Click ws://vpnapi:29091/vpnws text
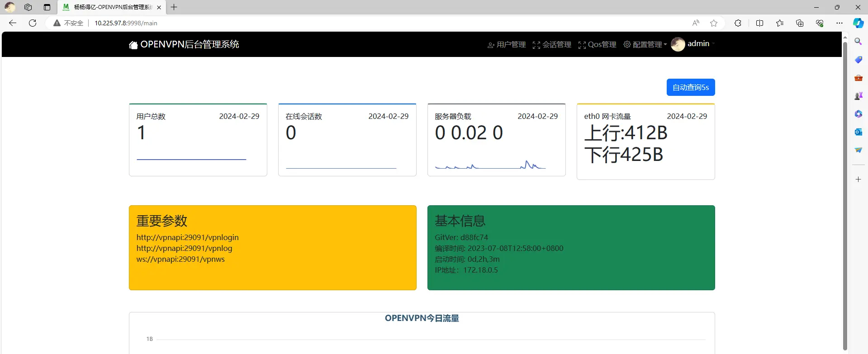This screenshot has width=868, height=354. click(x=180, y=259)
